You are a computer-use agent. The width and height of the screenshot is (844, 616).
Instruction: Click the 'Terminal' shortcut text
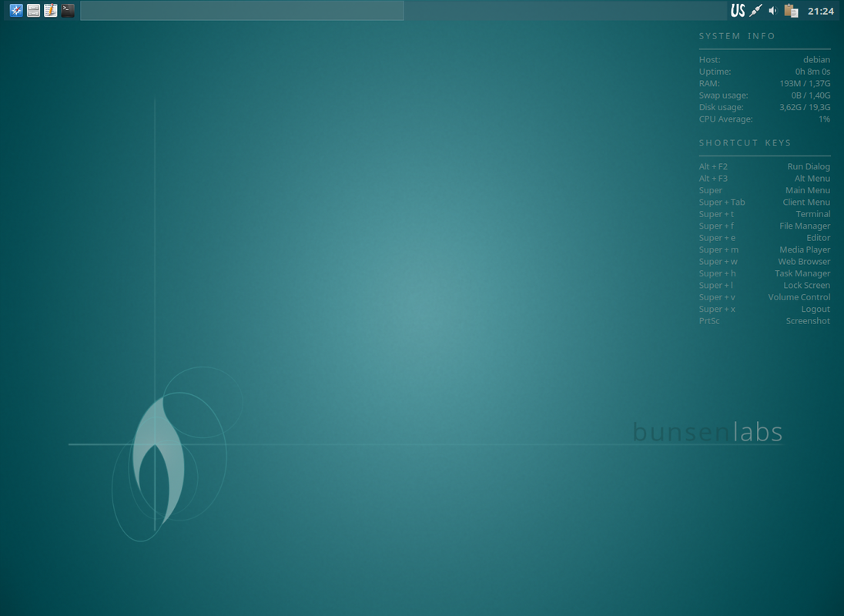(812, 214)
